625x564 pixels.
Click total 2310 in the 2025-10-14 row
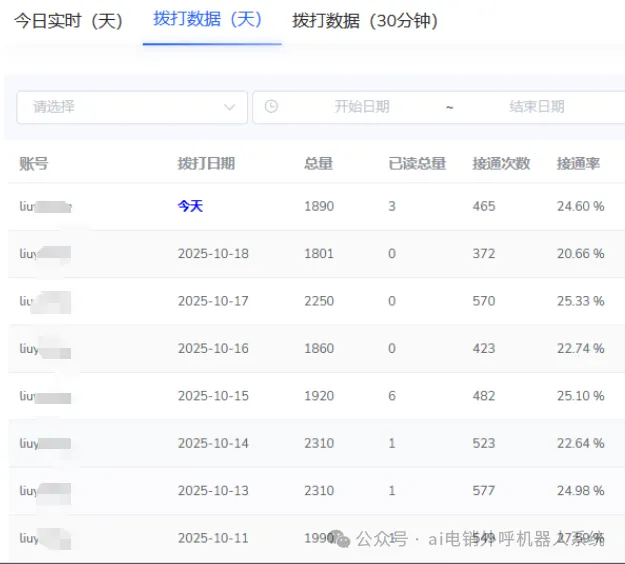click(319, 443)
